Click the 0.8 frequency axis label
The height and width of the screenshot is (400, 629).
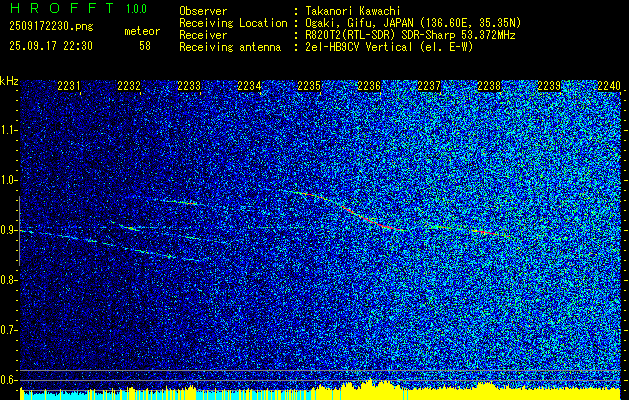point(8,280)
